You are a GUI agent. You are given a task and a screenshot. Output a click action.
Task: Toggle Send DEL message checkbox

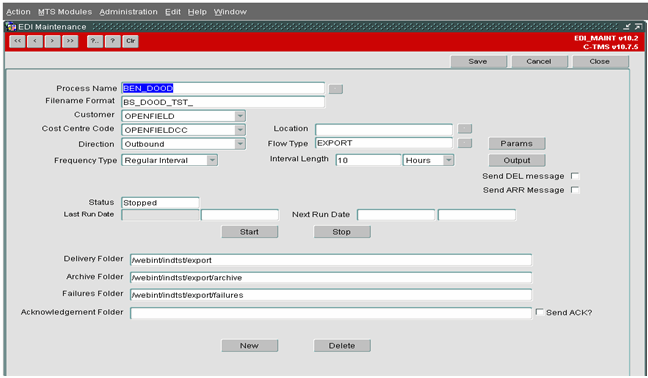point(575,176)
